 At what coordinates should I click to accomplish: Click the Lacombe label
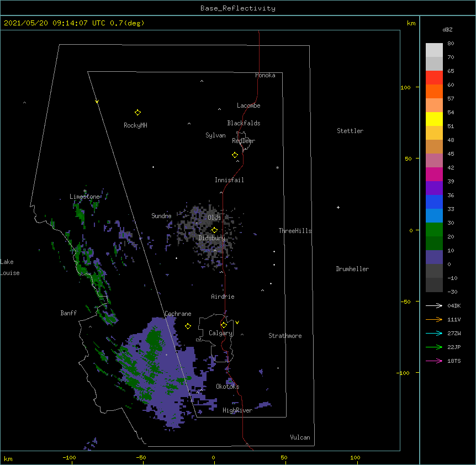click(248, 105)
